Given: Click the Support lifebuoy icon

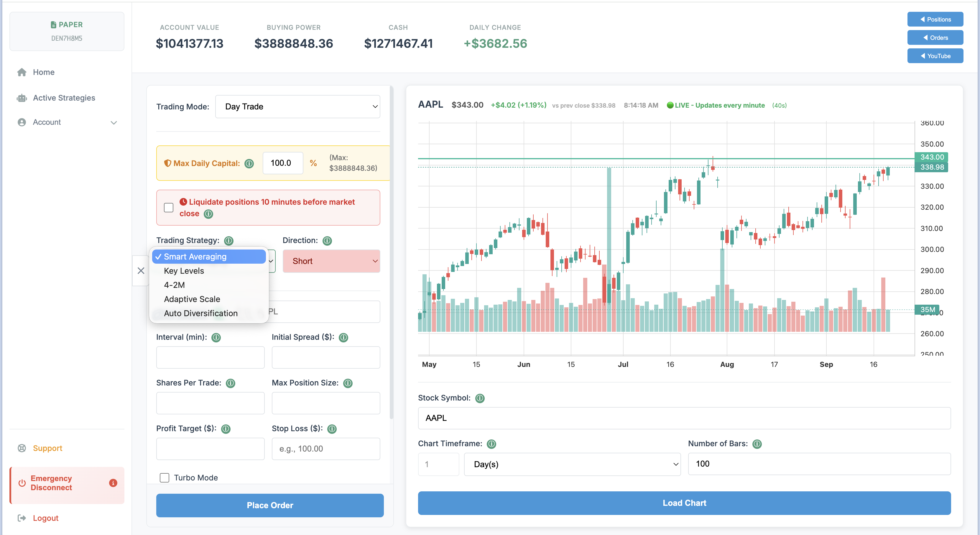Looking at the screenshot, I should click(22, 448).
